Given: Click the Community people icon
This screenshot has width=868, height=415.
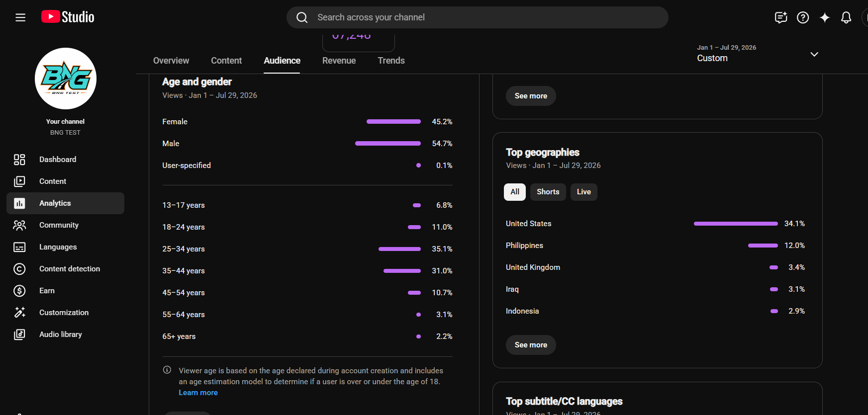Looking at the screenshot, I should 19,225.
